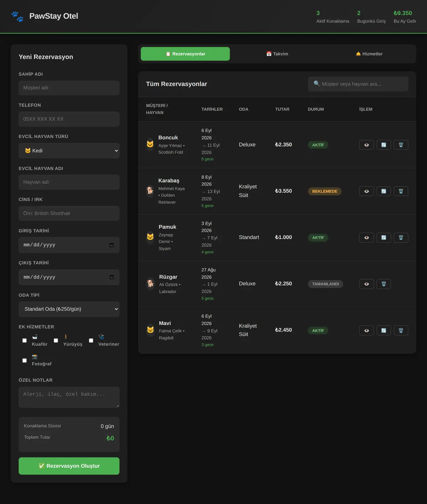This screenshot has height=504, width=427.
Task: Click the eye icon for Pamuk
Action: [367, 237]
